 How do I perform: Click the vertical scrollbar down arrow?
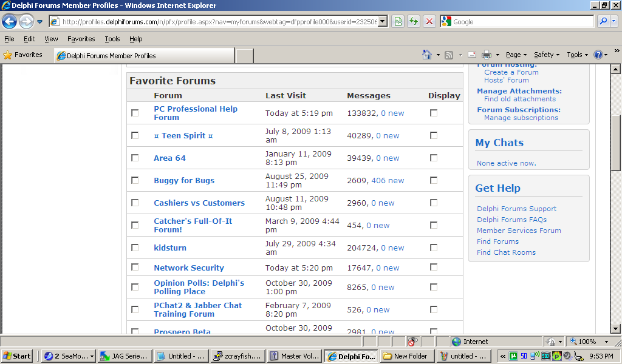pos(615,328)
